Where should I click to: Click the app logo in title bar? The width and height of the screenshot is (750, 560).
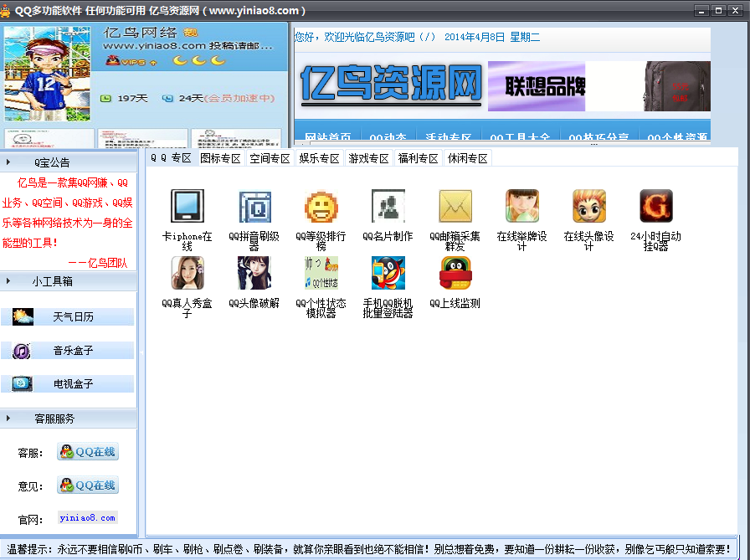coord(5,11)
